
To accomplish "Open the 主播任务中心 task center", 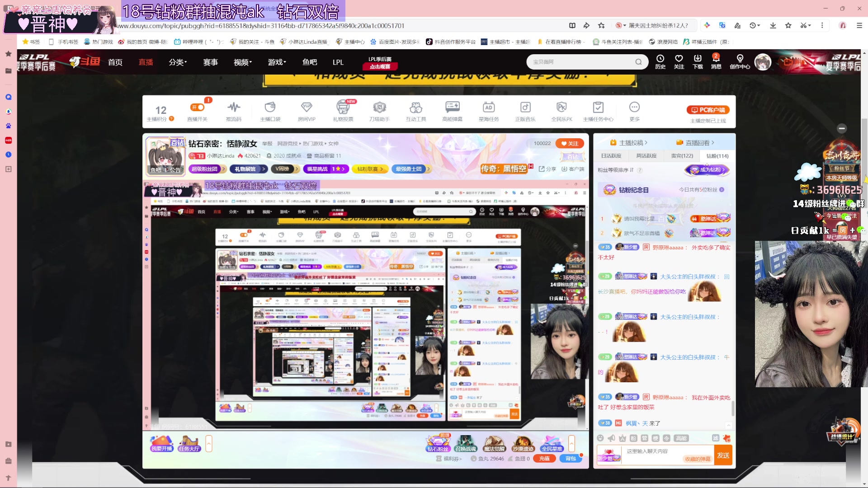I will (x=598, y=111).
